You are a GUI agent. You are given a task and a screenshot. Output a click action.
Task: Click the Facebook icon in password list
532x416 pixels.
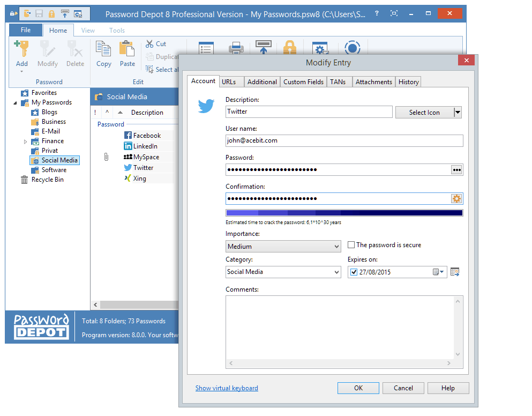128,136
